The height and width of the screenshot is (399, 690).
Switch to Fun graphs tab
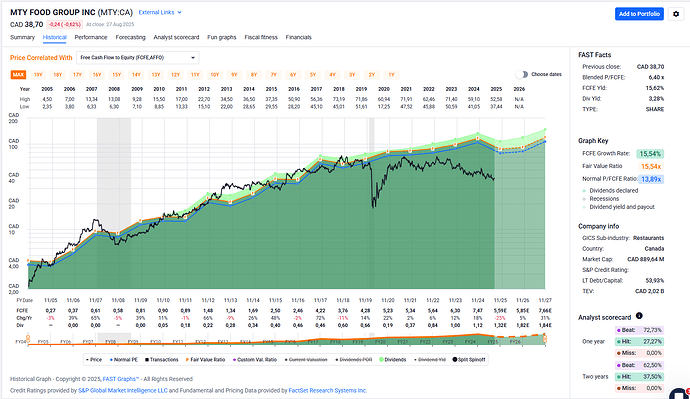tap(222, 37)
